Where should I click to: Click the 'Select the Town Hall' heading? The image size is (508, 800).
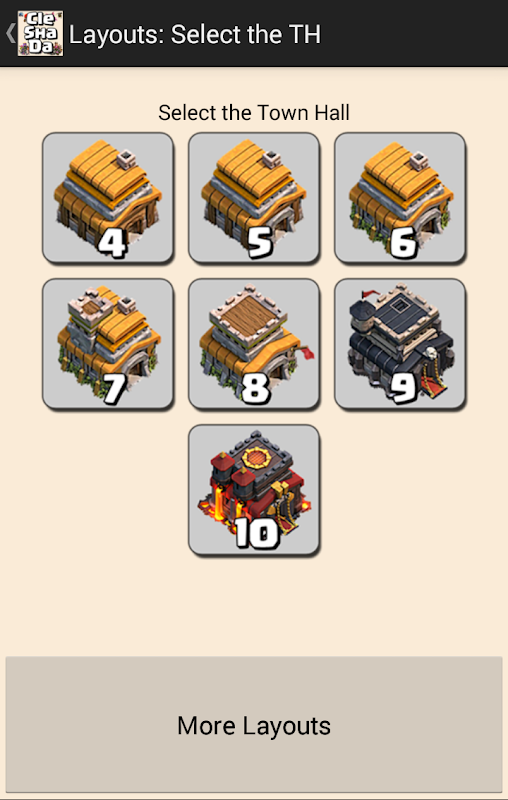click(254, 113)
